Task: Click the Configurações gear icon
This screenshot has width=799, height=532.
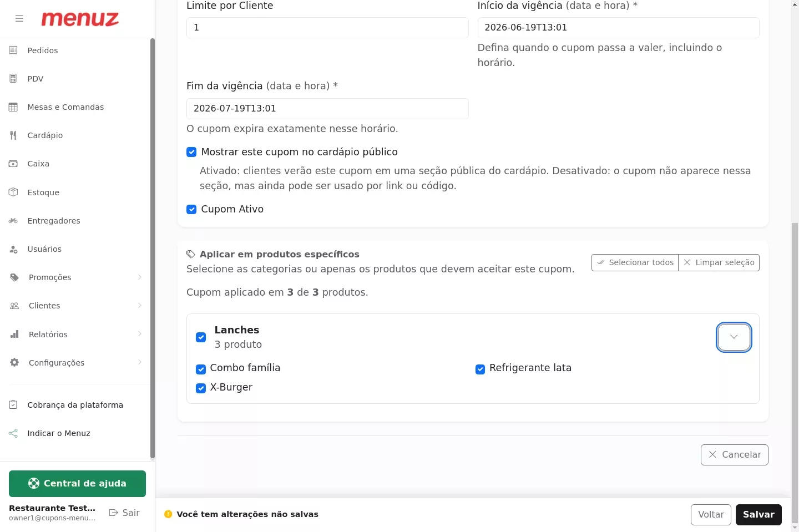Action: click(x=14, y=363)
